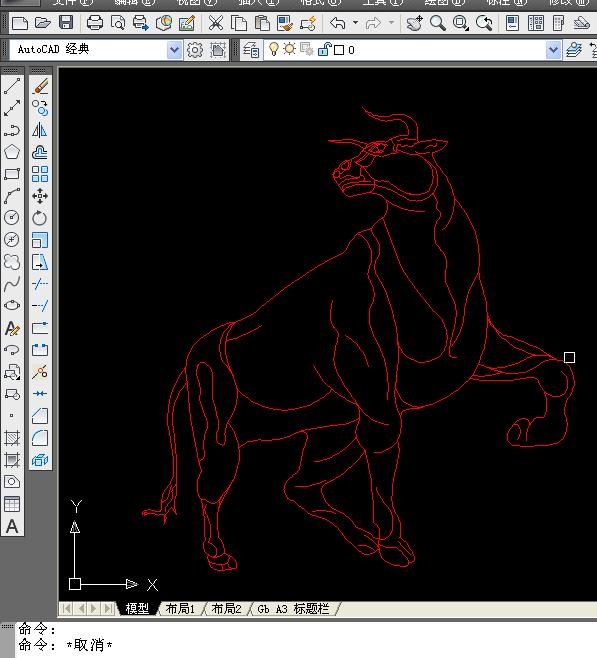597x658 pixels.
Task: Select the Arc tool
Action: tap(12, 196)
